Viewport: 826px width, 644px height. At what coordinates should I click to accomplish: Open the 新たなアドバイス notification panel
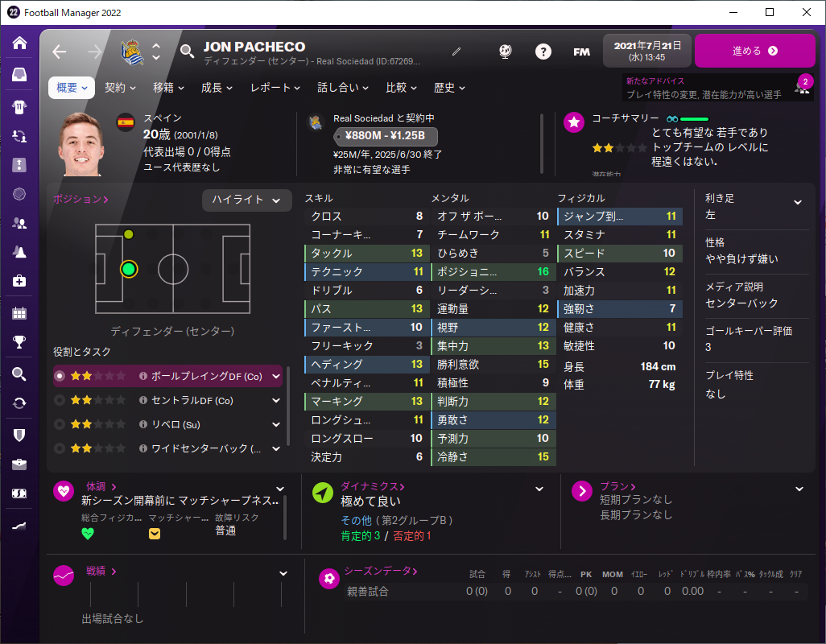[x=717, y=88]
